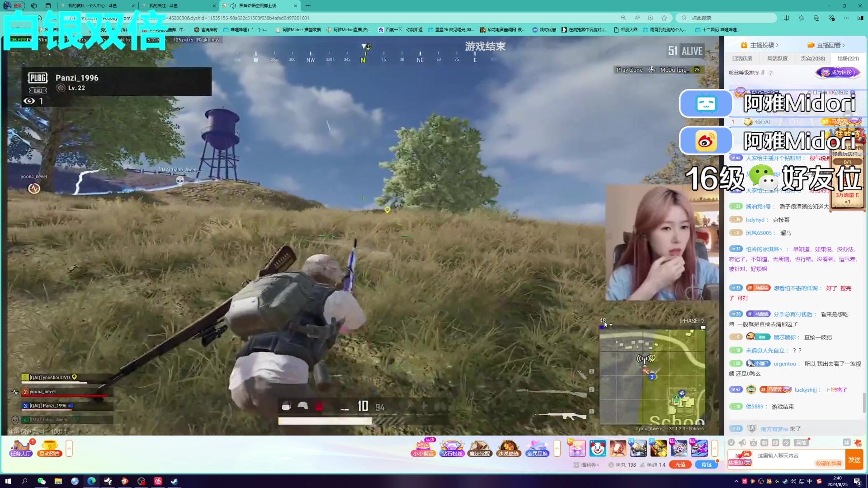Open Steam from the Windows taskbar
The height and width of the screenshot is (488, 868).
[x=175, y=481]
